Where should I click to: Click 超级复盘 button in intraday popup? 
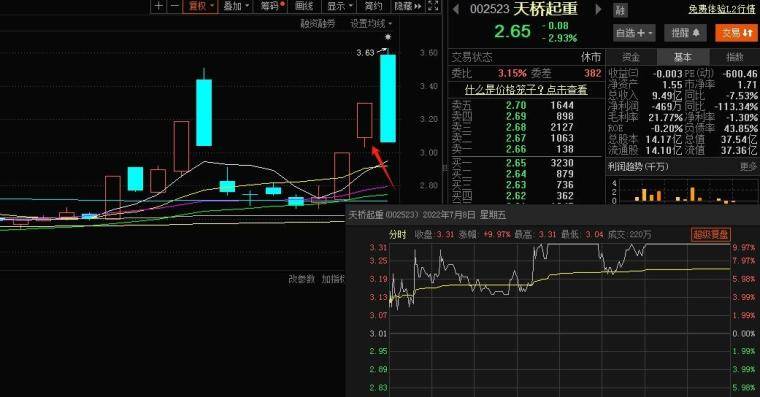711,235
